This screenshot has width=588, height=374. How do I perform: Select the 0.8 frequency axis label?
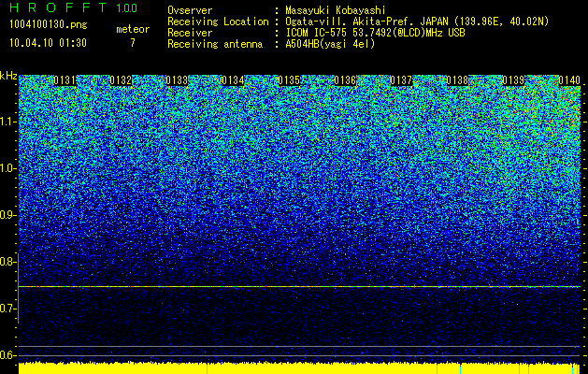pyautogui.click(x=7, y=262)
